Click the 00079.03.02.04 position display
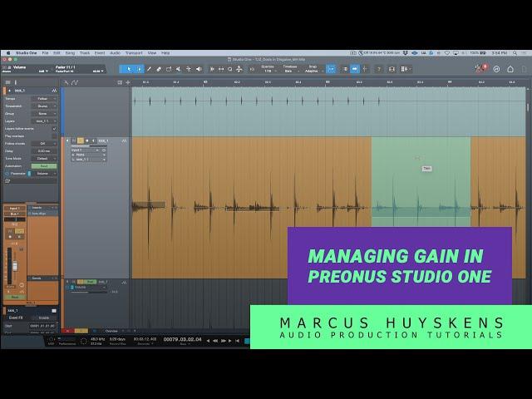The height and width of the screenshot is (399, 532). 183,339
